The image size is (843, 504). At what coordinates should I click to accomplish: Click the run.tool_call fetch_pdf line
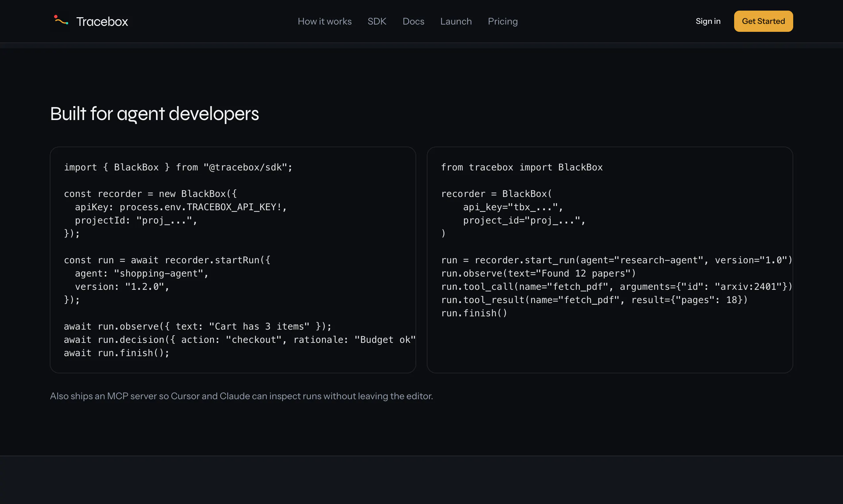(x=617, y=286)
